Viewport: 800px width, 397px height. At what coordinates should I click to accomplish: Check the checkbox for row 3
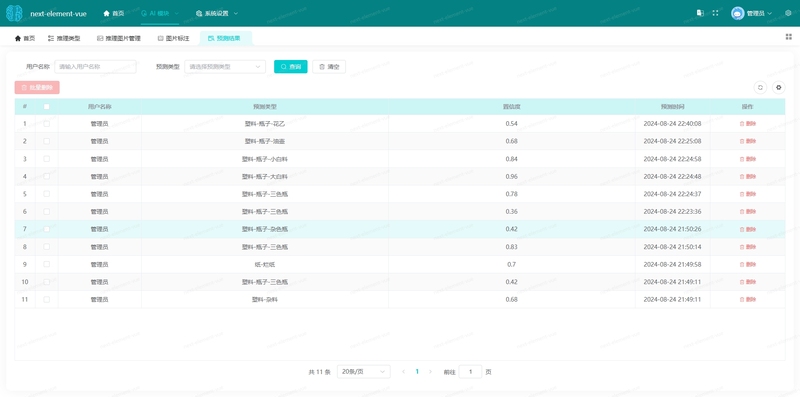tap(46, 159)
